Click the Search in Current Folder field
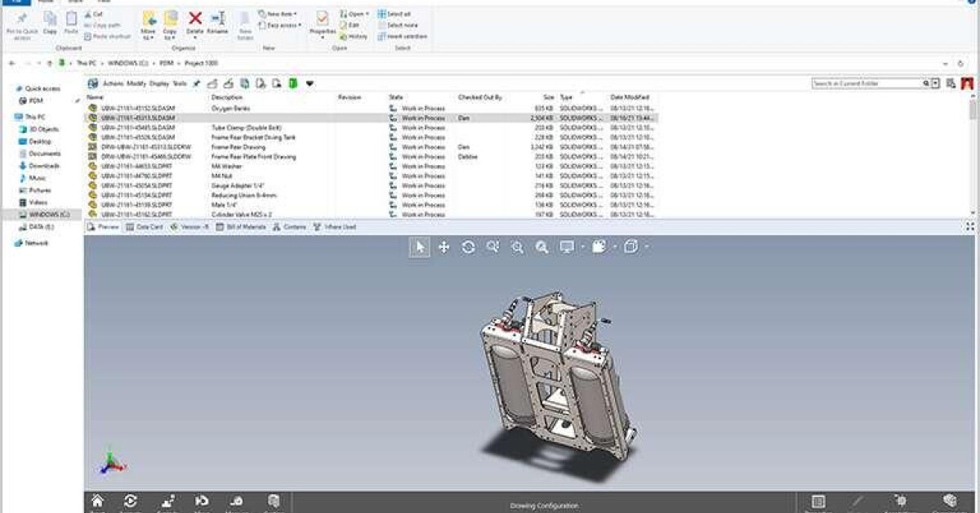 (x=866, y=83)
